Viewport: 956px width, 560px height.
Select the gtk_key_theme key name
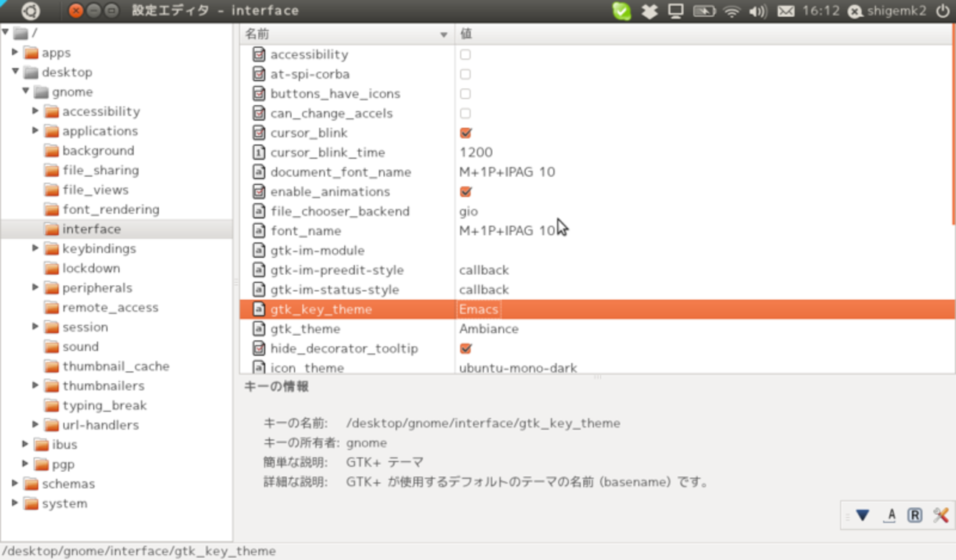click(321, 309)
